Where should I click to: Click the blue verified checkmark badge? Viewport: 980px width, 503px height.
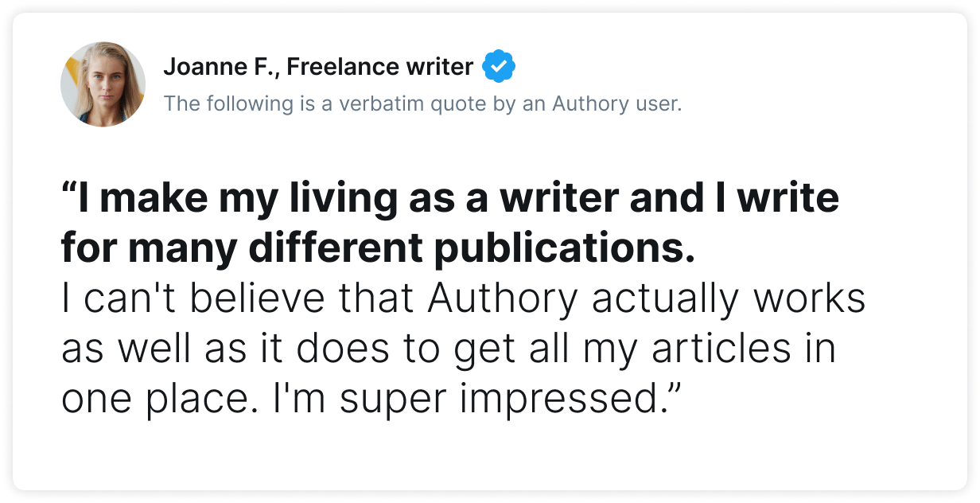[499, 67]
